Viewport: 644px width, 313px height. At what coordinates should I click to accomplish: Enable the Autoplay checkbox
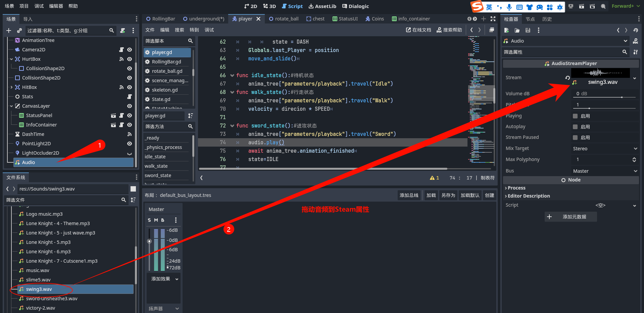tap(575, 127)
